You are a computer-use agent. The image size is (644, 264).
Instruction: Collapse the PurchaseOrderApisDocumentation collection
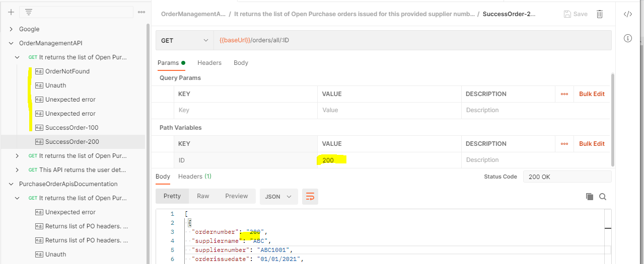11,184
